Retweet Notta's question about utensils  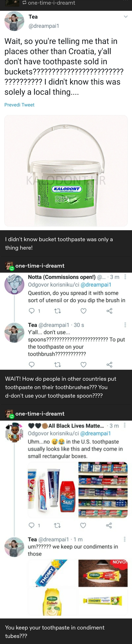(x=58, y=311)
